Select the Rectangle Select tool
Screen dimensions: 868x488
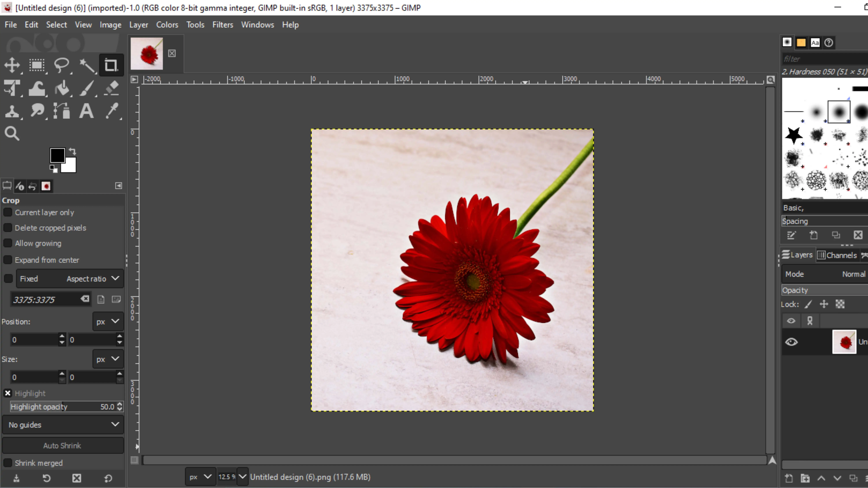(37, 65)
